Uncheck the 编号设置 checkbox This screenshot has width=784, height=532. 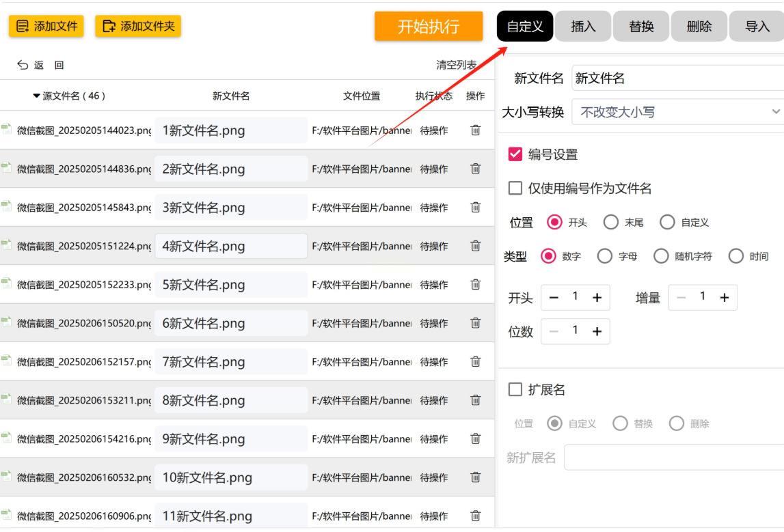tap(515, 154)
